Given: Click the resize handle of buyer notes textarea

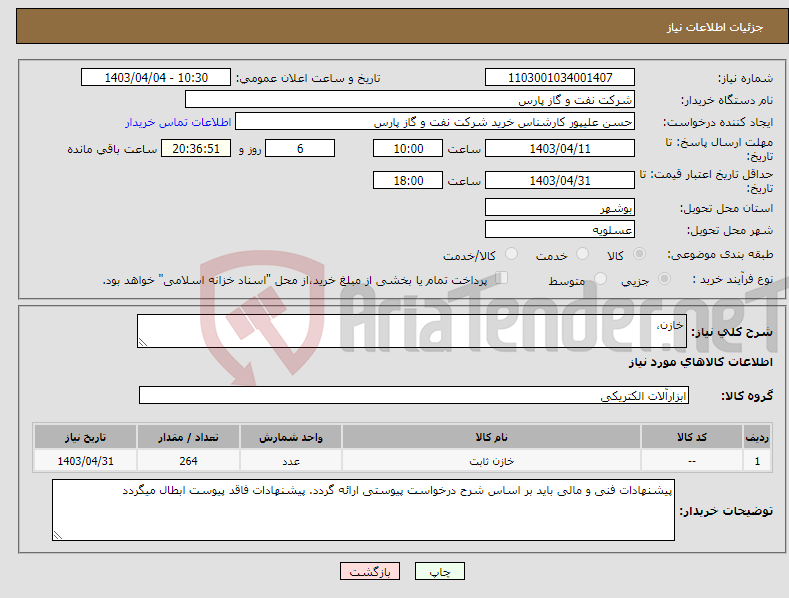Looking at the screenshot, I should pyautogui.click(x=58, y=535).
